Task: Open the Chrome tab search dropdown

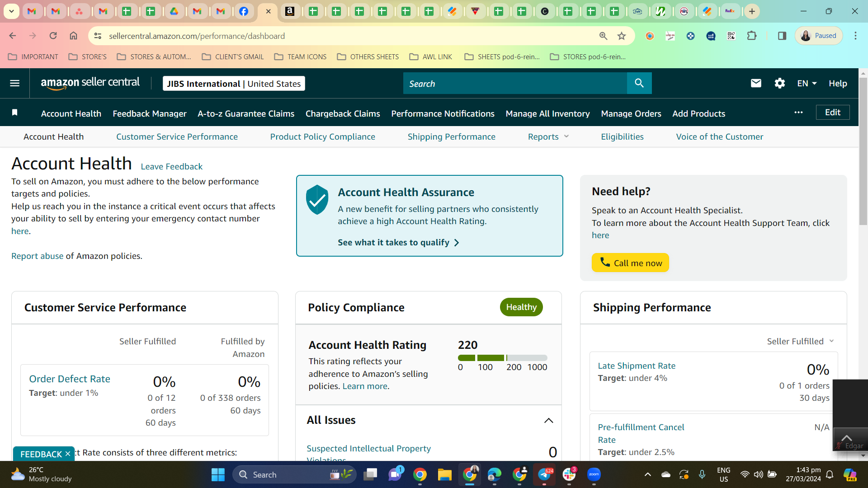Action: [x=11, y=11]
